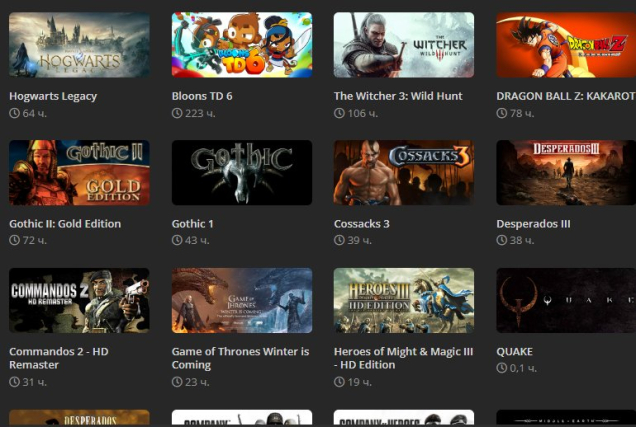Select Commandos 2 HD Remaster cover image
This screenshot has width=636, height=427.
80,300
